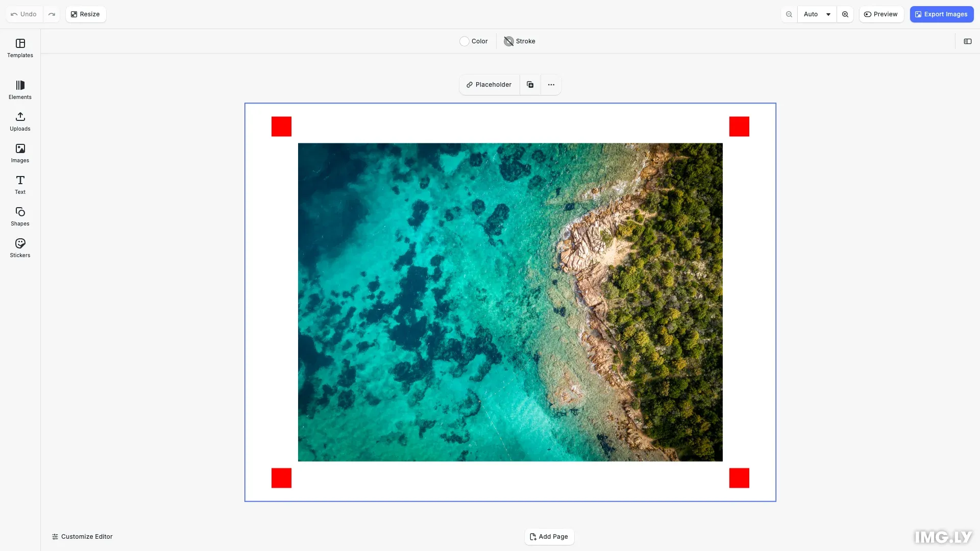This screenshot has width=980, height=551.
Task: Open the Shapes panel
Action: pos(20,216)
